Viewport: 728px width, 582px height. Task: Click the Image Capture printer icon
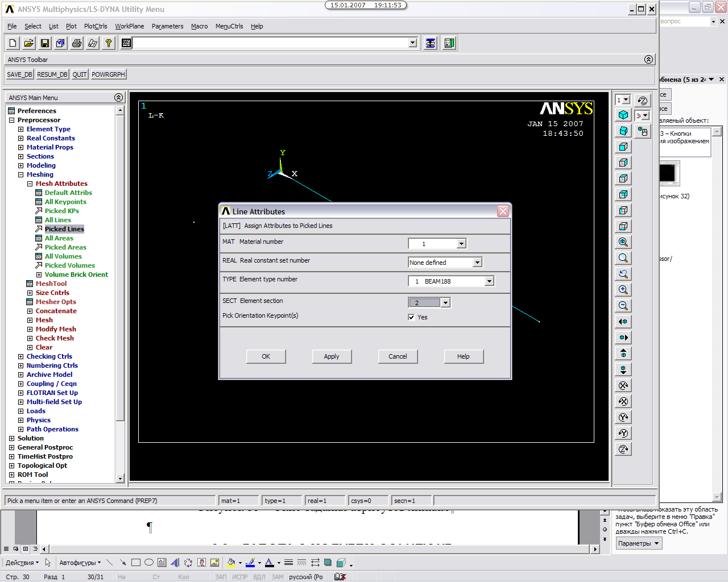point(77,43)
